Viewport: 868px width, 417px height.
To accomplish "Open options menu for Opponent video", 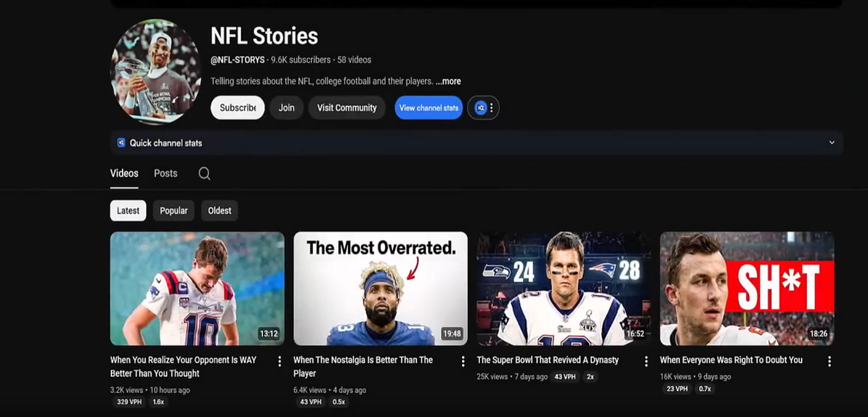I will tap(280, 362).
